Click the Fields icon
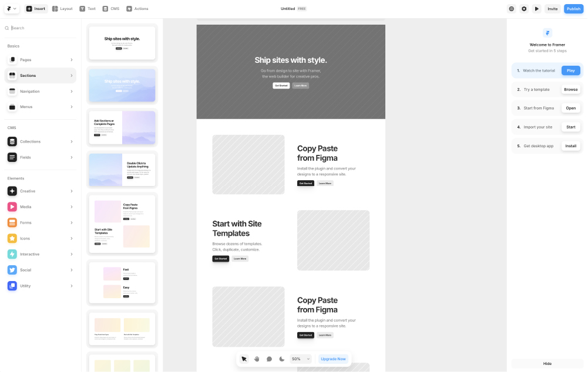The width and height of the screenshot is (588, 372). [x=12, y=157]
